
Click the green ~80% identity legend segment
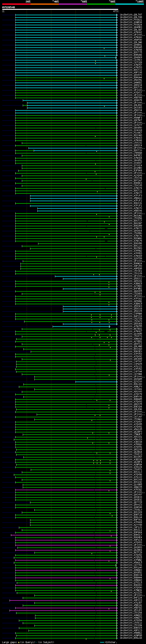click(x=101, y=4)
